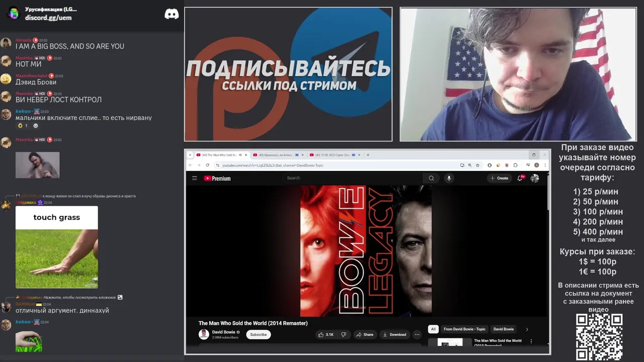Expand more filter chips with right chevron
Image resolution: width=644 pixels, height=362 pixels.
pyautogui.click(x=527, y=329)
